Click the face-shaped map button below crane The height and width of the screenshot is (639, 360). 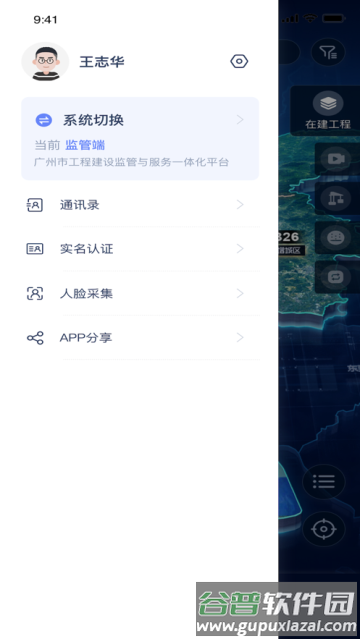[x=336, y=238]
